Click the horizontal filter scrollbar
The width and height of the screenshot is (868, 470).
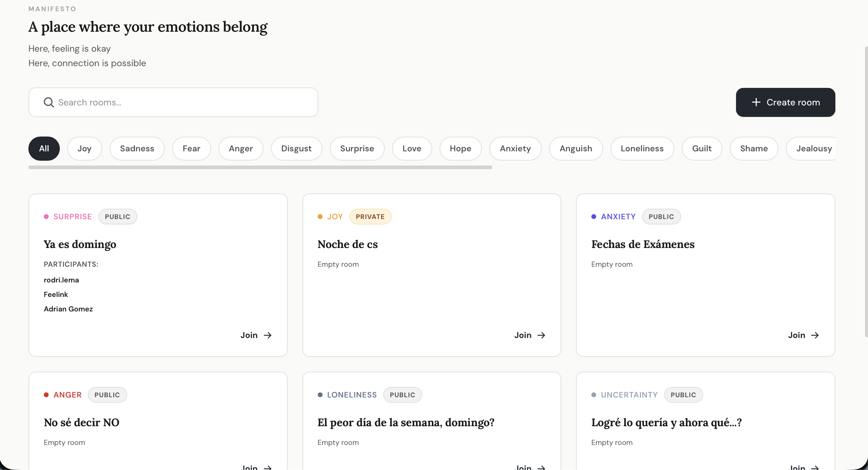point(259,167)
